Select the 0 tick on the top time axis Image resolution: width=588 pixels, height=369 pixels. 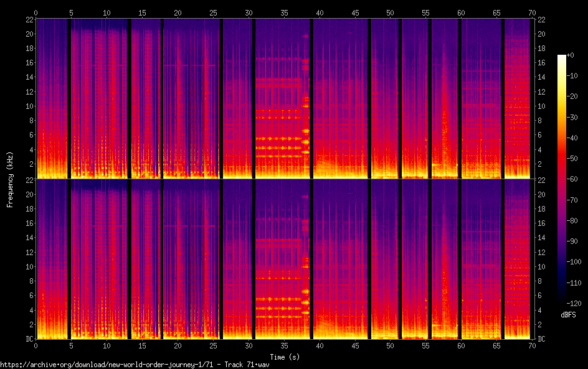[36, 12]
